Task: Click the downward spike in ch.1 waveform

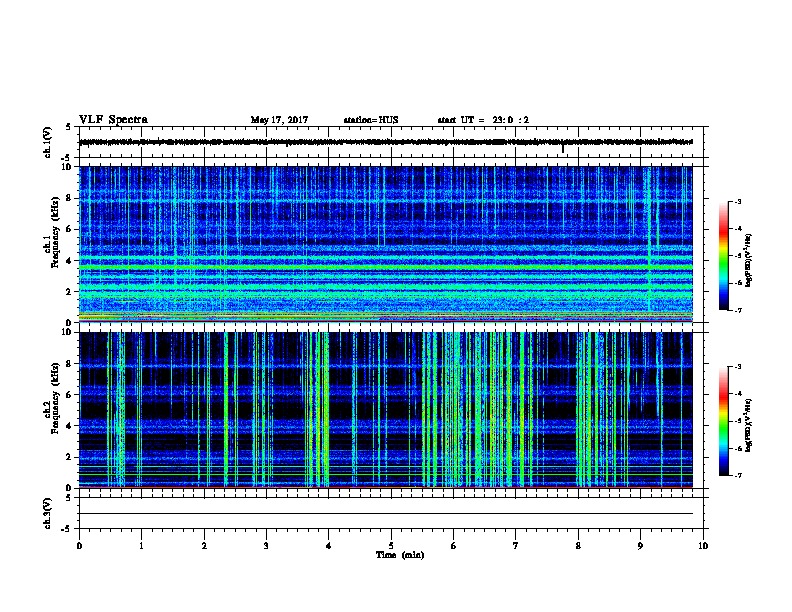Action: (563, 149)
